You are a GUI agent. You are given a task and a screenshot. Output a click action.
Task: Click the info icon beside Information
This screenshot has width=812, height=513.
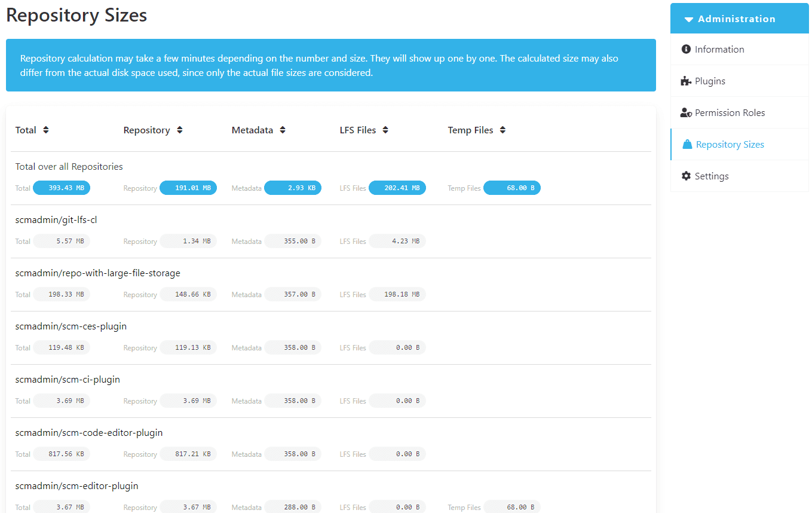pyautogui.click(x=685, y=49)
